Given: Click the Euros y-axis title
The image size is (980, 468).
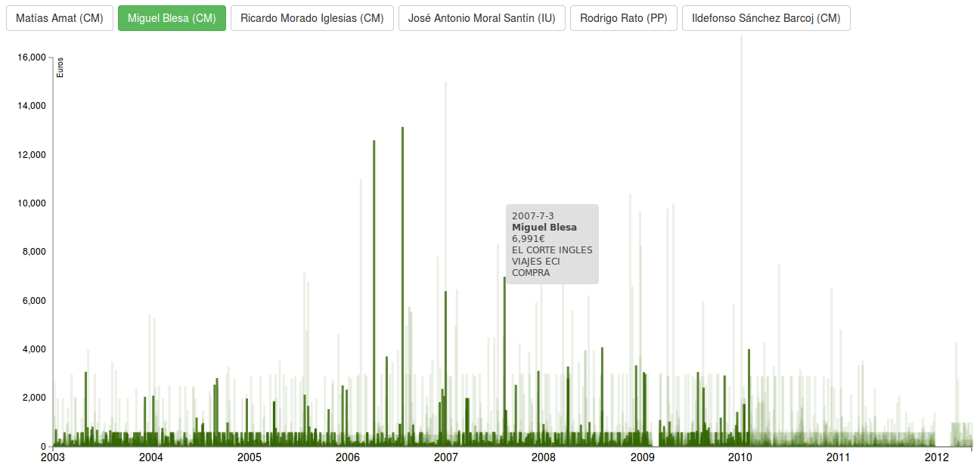Looking at the screenshot, I should pos(60,68).
